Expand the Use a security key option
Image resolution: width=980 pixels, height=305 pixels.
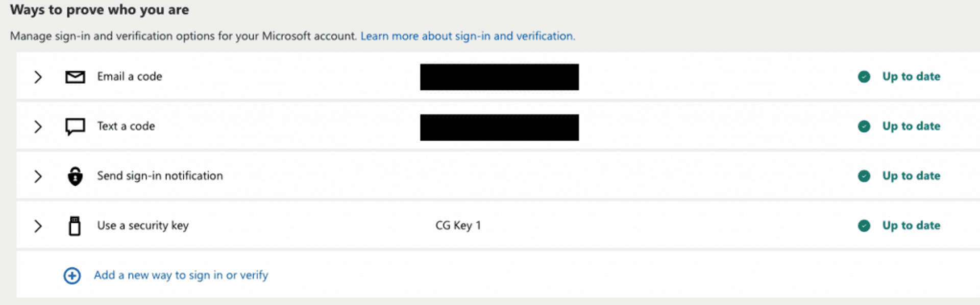[x=38, y=226]
